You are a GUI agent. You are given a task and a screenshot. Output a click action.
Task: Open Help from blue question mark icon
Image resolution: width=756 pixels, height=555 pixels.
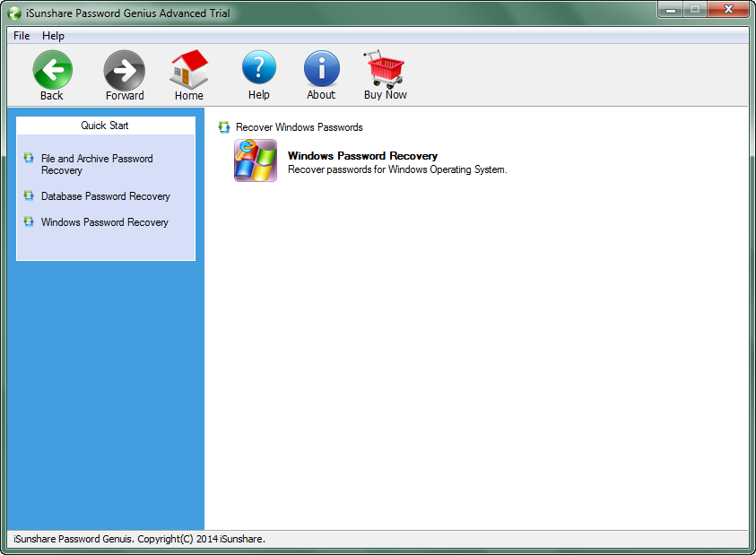(259, 68)
